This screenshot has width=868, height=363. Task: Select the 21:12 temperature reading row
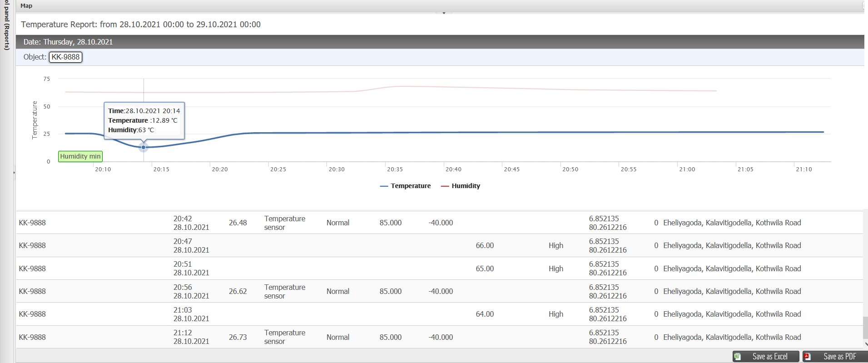[439, 337]
